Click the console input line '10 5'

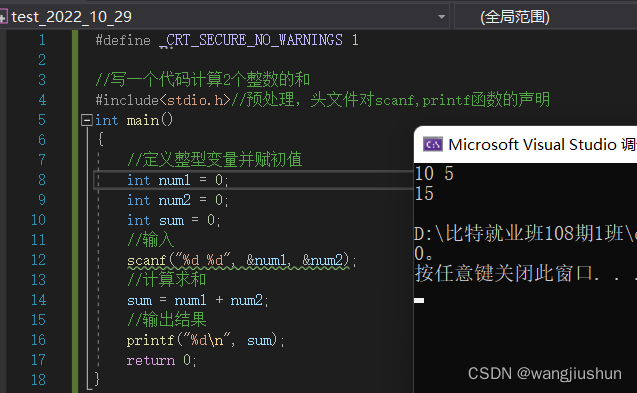pos(434,174)
